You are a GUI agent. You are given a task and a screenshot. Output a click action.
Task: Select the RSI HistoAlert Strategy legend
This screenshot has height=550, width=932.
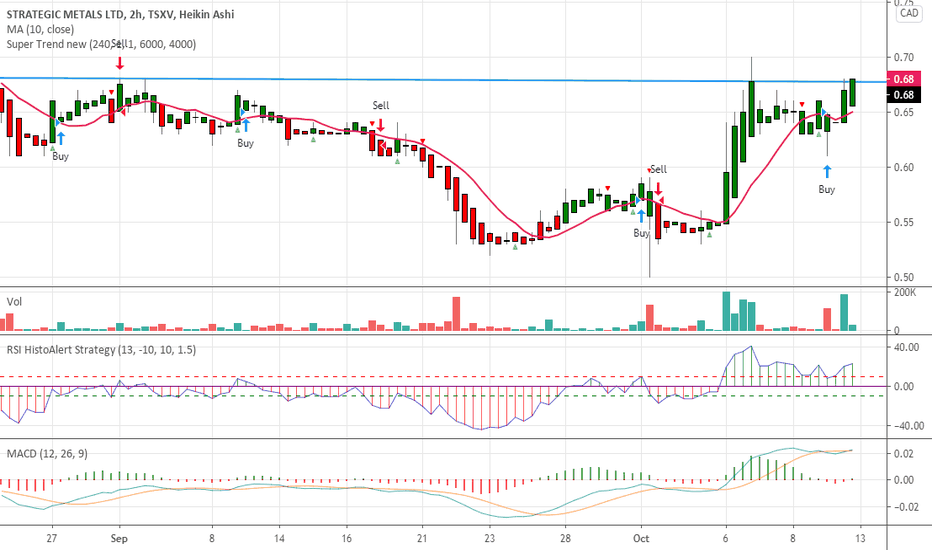101,350
